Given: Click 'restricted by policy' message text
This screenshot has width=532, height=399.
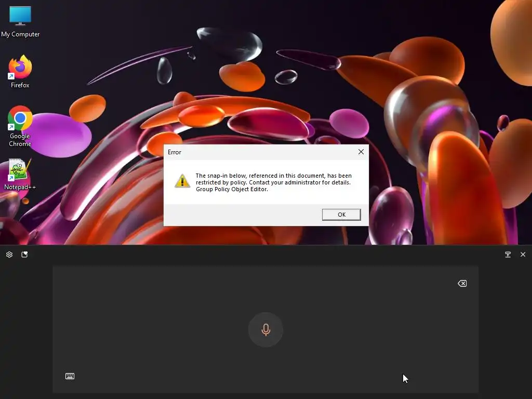Looking at the screenshot, I should tap(221, 182).
